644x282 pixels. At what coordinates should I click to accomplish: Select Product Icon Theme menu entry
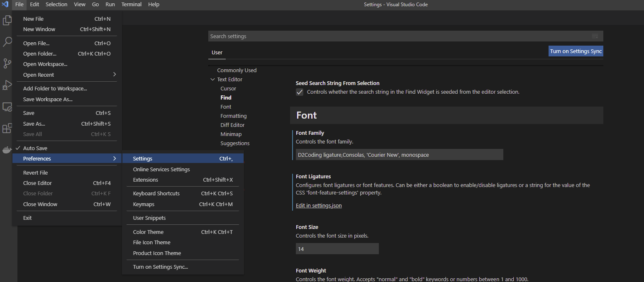pos(183,253)
